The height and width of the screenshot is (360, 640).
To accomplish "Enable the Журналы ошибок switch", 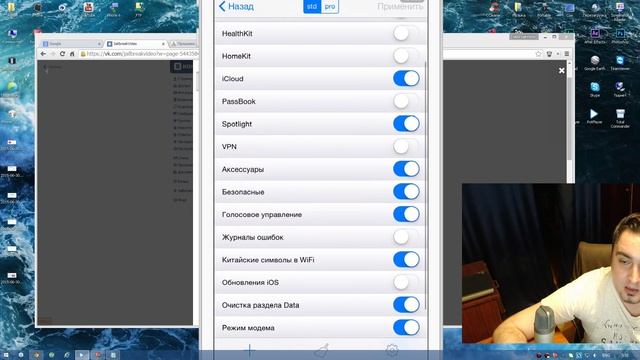I will (406, 237).
